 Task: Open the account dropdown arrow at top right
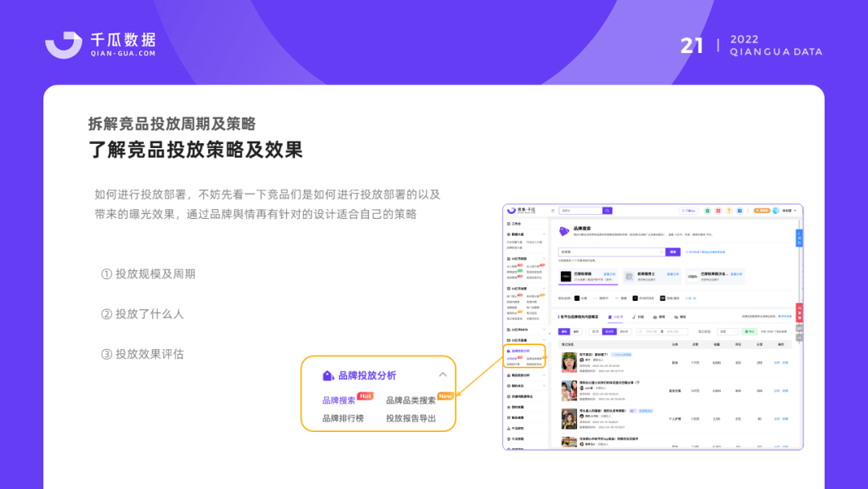[x=793, y=211]
